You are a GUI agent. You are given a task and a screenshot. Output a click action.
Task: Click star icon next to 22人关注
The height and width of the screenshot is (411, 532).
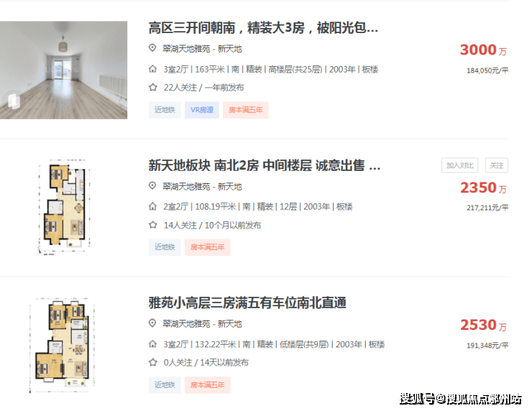pos(152,88)
